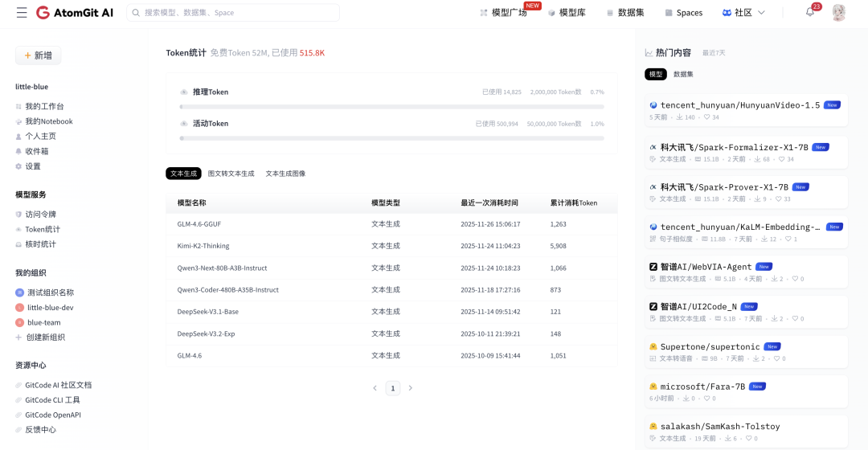Click the 核时统计 sidebar icon

[x=18, y=244]
